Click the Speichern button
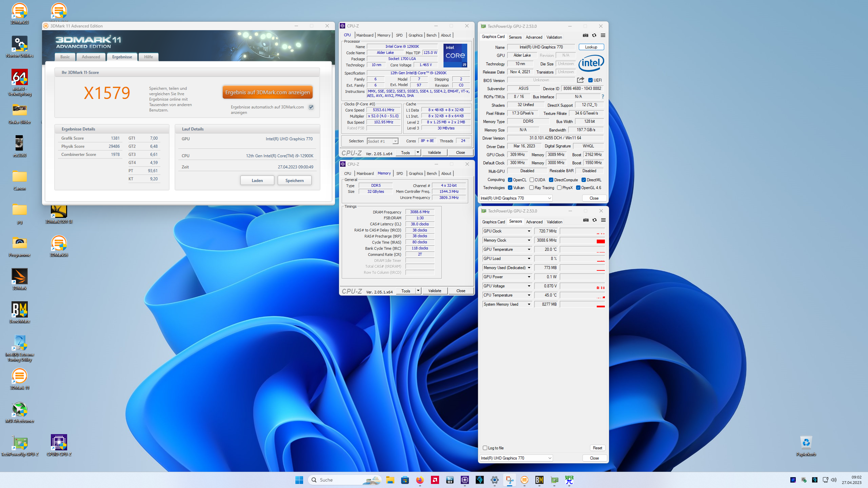The image size is (868, 488). [294, 181]
